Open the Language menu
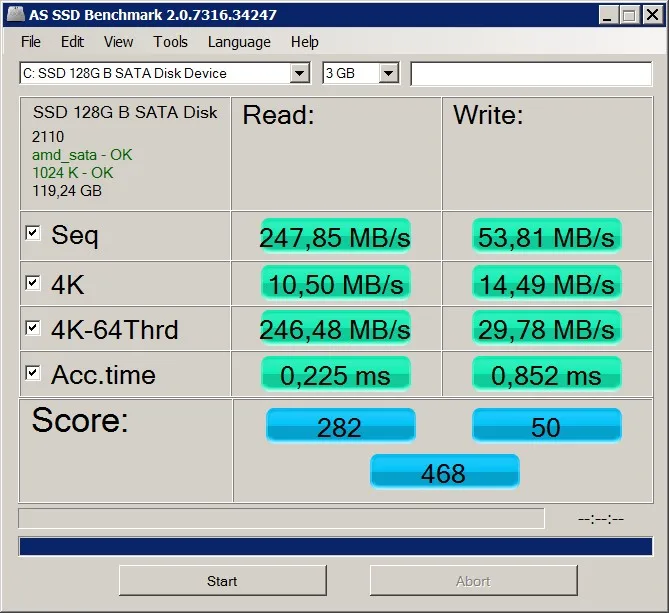This screenshot has width=669, height=613. pos(239,42)
